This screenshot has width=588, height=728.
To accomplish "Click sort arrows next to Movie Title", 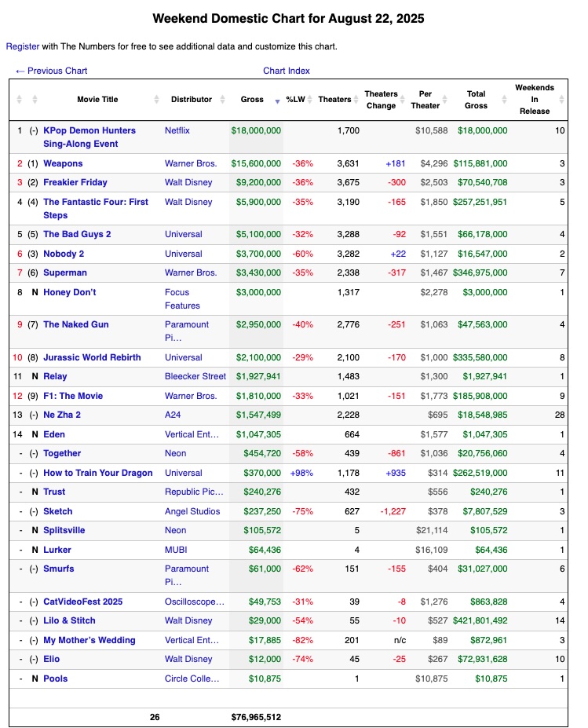I will coord(156,100).
